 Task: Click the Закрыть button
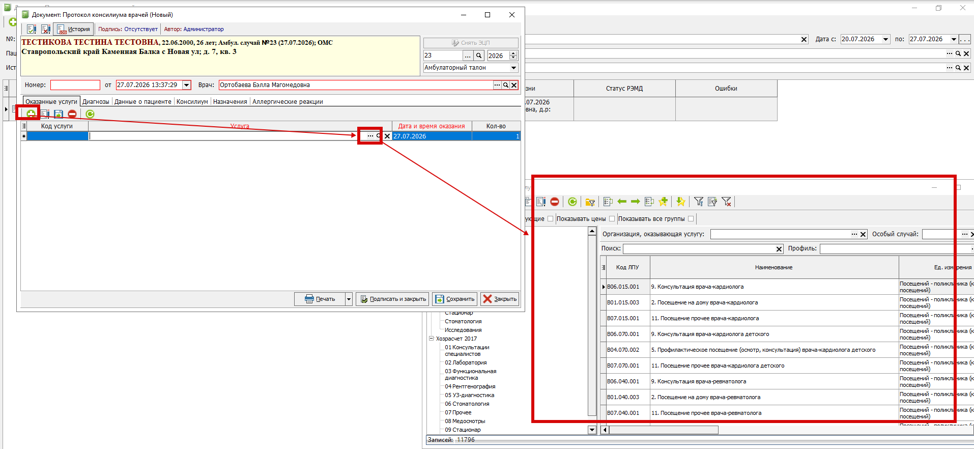coord(499,299)
